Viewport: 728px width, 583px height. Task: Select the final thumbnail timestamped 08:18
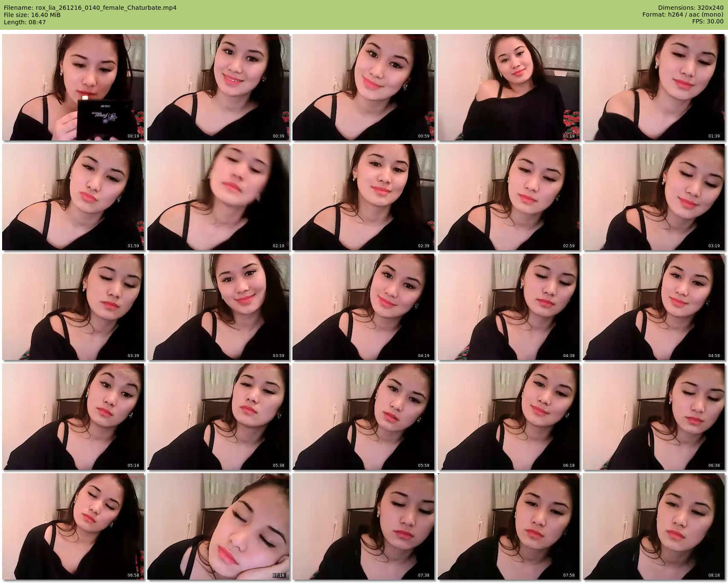click(653, 526)
